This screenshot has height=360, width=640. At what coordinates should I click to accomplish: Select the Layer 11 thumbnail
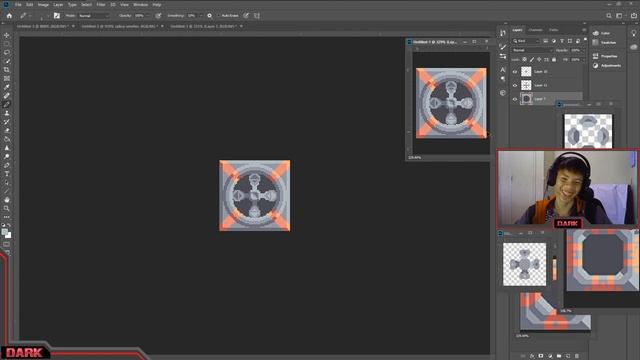click(x=526, y=85)
